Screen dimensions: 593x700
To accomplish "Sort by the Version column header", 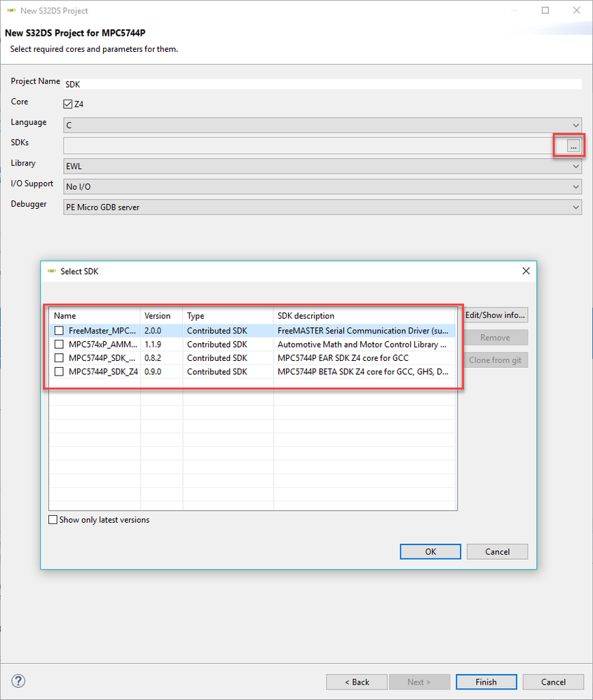I will (162, 315).
